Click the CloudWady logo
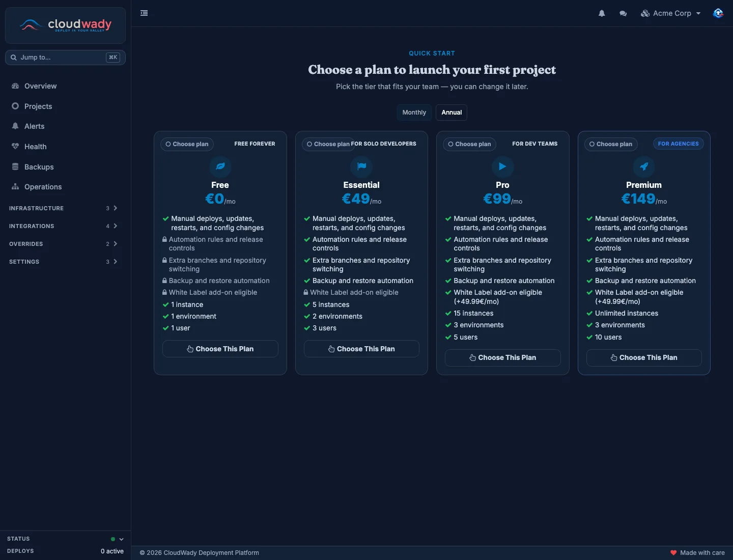Viewport: 733px width, 560px height. (65, 25)
